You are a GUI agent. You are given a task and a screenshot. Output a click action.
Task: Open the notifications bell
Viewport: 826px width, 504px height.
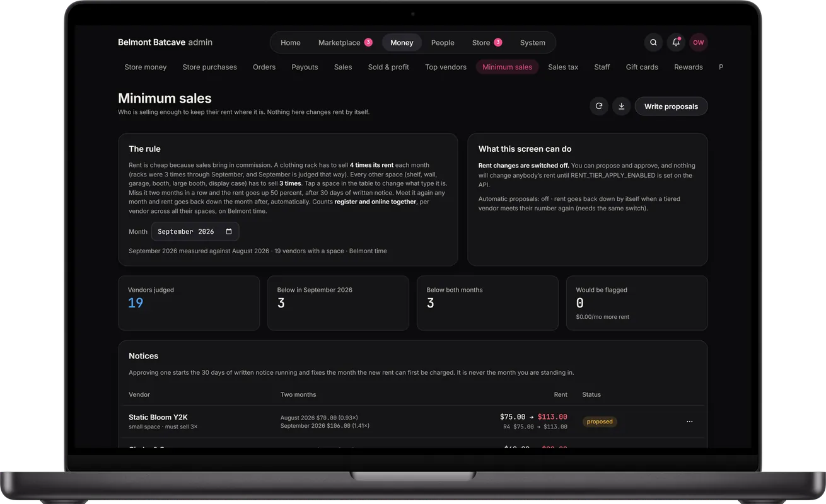(x=676, y=43)
